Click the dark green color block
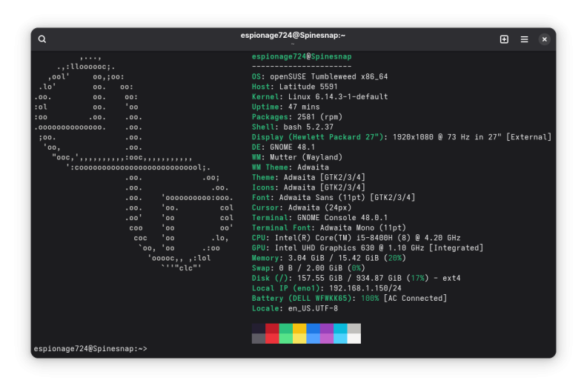Screen dimensions: 587x392 286,328
